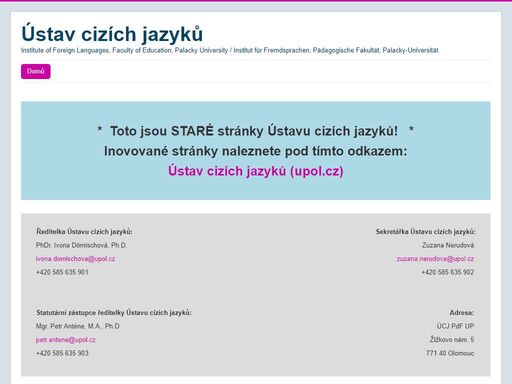
Task: Follow the Ústav cizích jazyků (upol.cz) link
Action: click(256, 171)
